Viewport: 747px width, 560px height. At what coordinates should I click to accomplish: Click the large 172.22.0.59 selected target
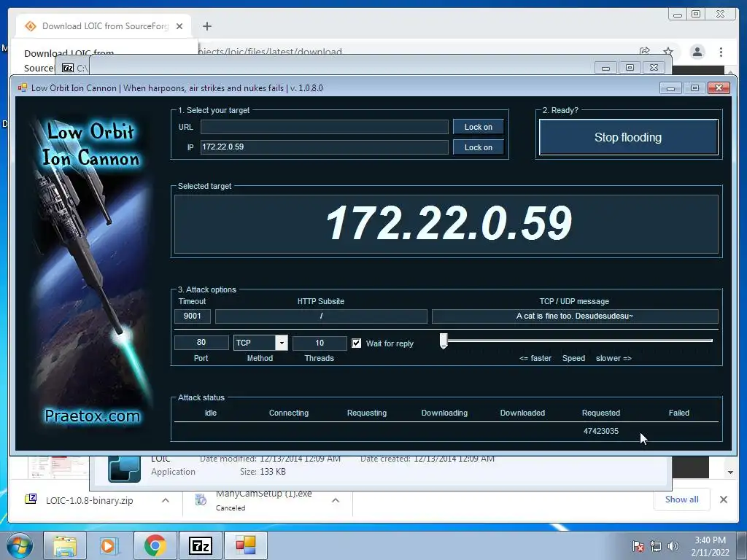449,223
